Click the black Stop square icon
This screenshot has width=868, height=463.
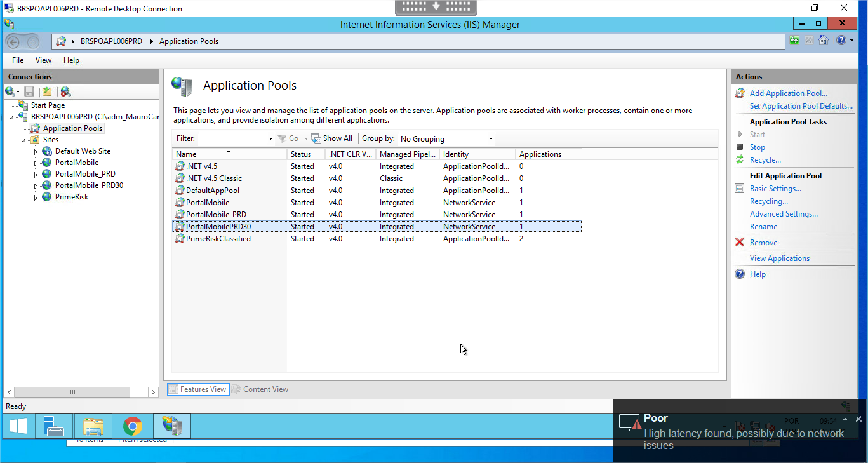point(740,147)
